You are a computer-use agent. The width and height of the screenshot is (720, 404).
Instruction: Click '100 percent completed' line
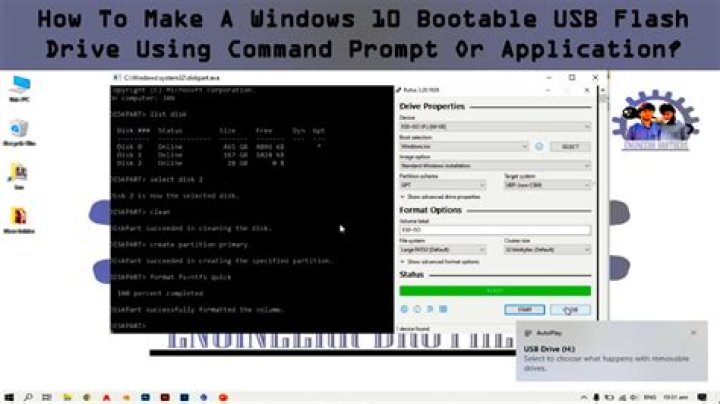[160, 293]
